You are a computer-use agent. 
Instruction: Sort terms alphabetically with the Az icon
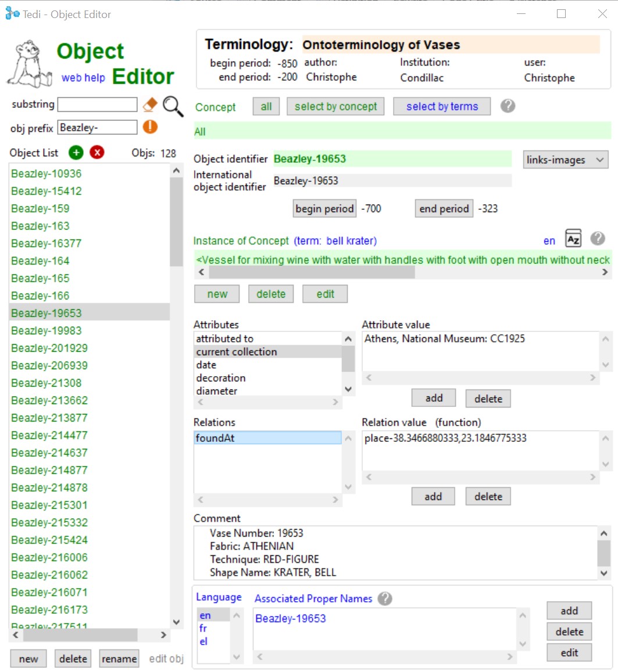pos(573,238)
